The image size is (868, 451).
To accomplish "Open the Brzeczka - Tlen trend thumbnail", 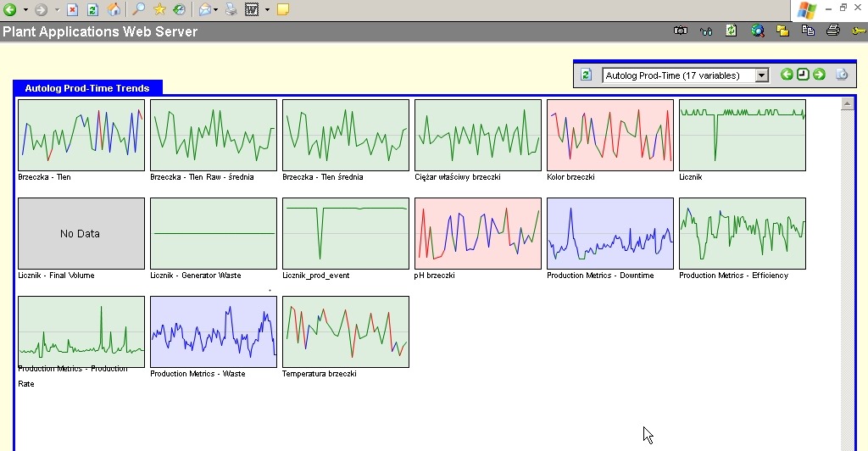I will (x=81, y=135).
